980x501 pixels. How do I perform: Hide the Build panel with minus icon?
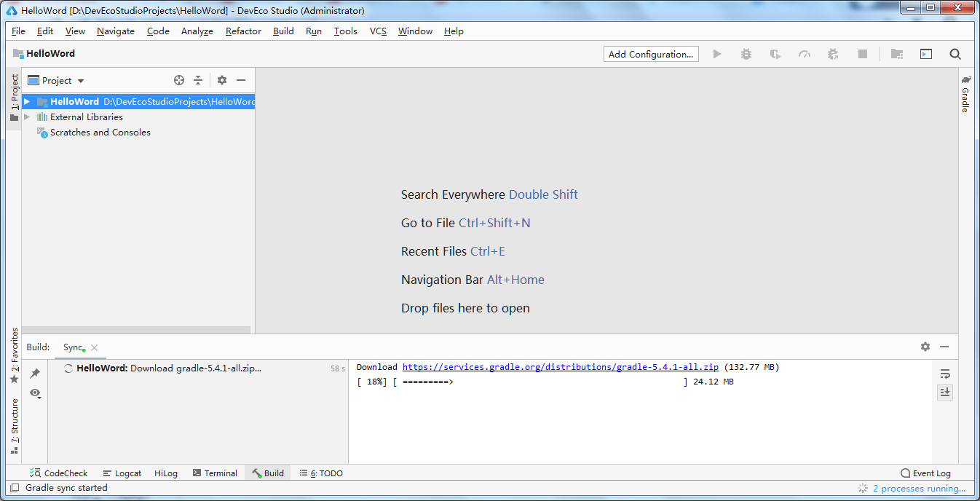(x=944, y=347)
